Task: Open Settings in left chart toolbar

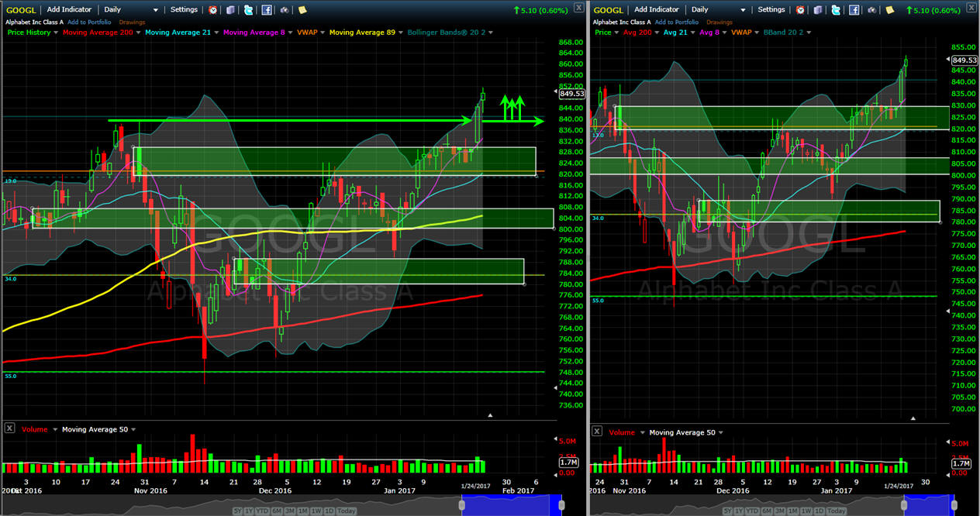Action: point(184,10)
